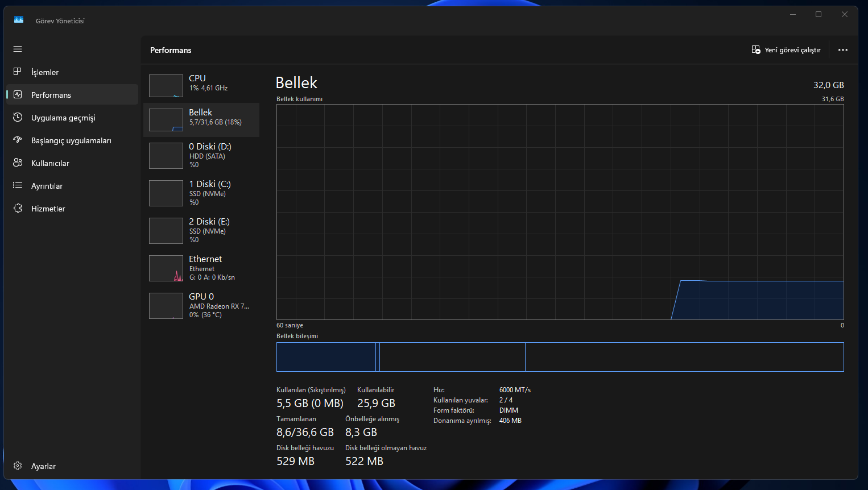
Task: Click the DIMM form factor value
Action: [x=509, y=410]
